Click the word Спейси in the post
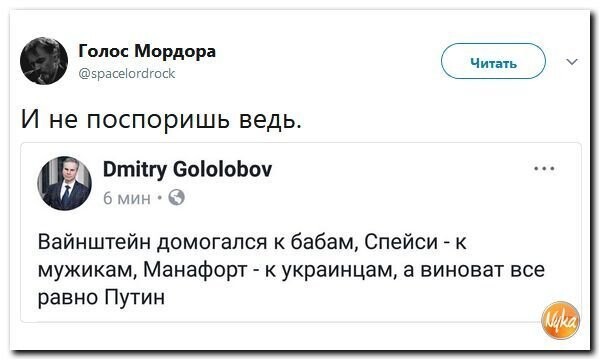The height and width of the screenshot is (361, 601). pyautogui.click(x=401, y=243)
